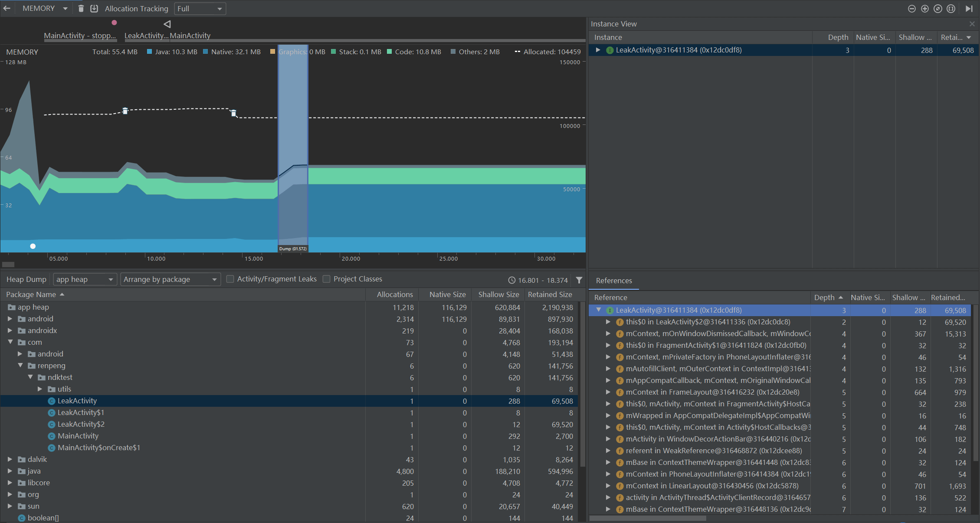The image size is (980, 523).
Task: Open the Arrange by package dropdown
Action: 170,279
